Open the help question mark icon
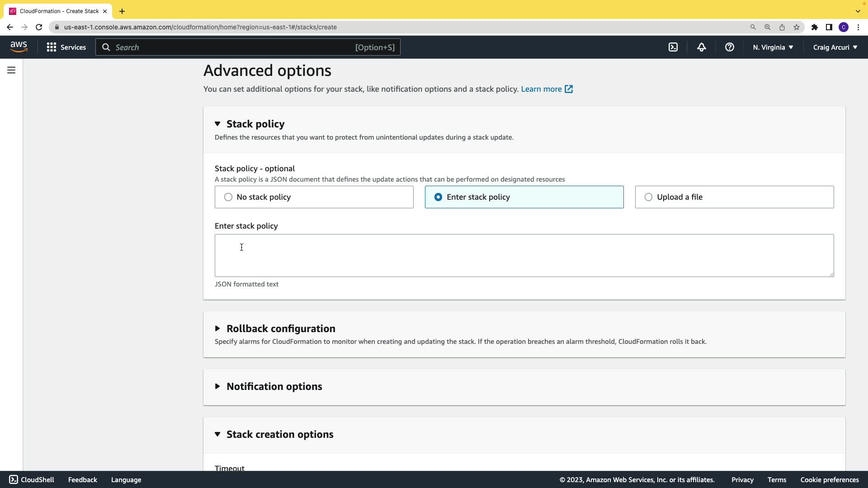 (729, 47)
